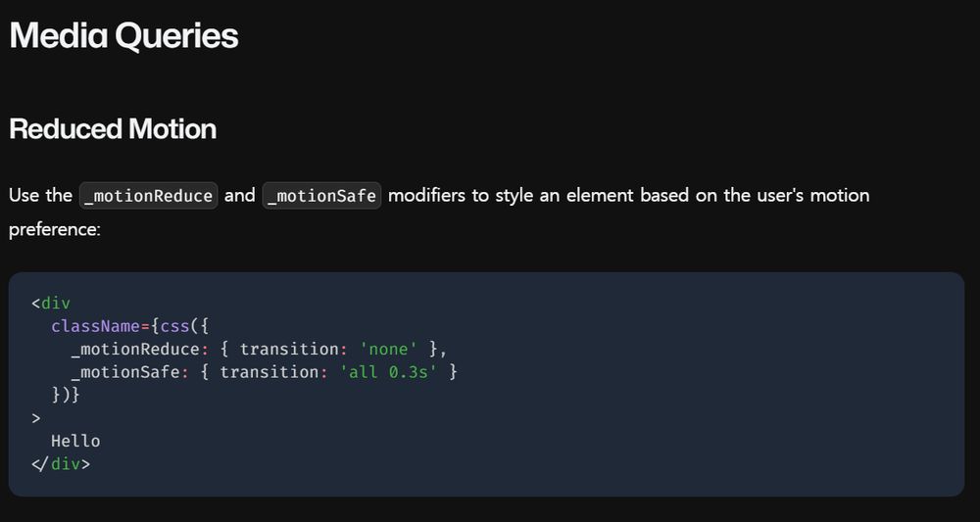
Task: Select the _motionSafe inline code badge
Action: [321, 196]
